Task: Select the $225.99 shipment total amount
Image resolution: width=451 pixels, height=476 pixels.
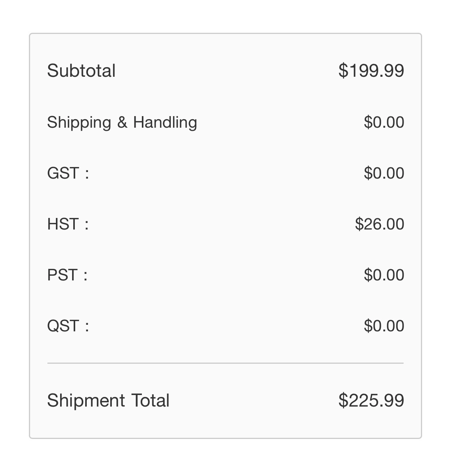Action: click(x=371, y=400)
